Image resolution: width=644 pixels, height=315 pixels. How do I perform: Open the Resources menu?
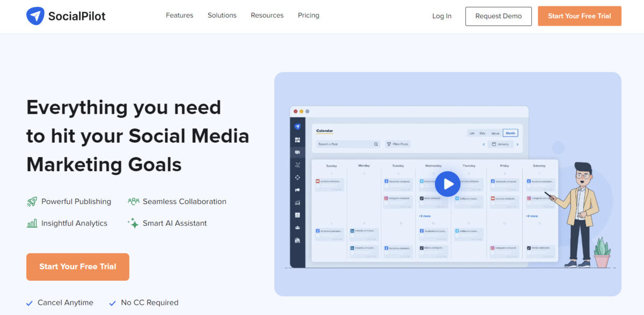[x=267, y=16]
